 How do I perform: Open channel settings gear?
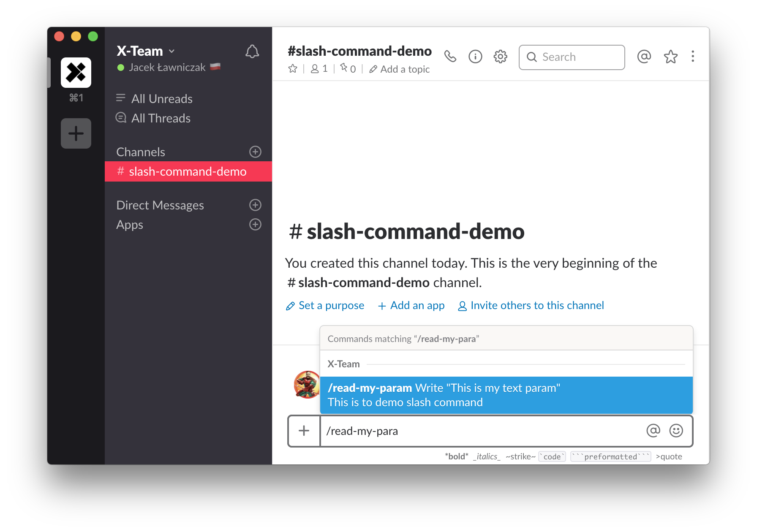[x=501, y=57]
